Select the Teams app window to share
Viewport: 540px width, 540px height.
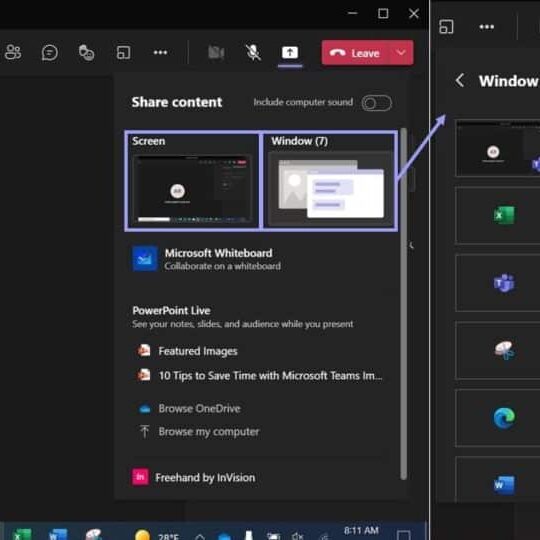point(498,283)
